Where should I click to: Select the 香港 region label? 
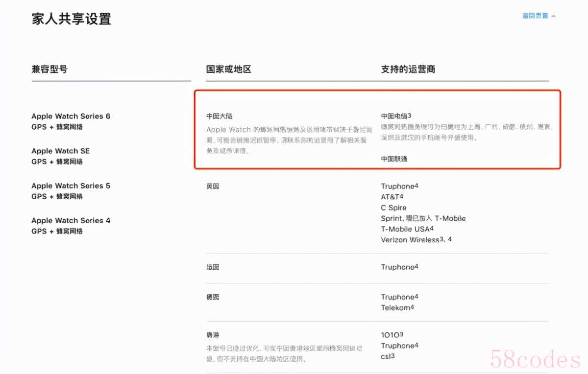(x=213, y=335)
